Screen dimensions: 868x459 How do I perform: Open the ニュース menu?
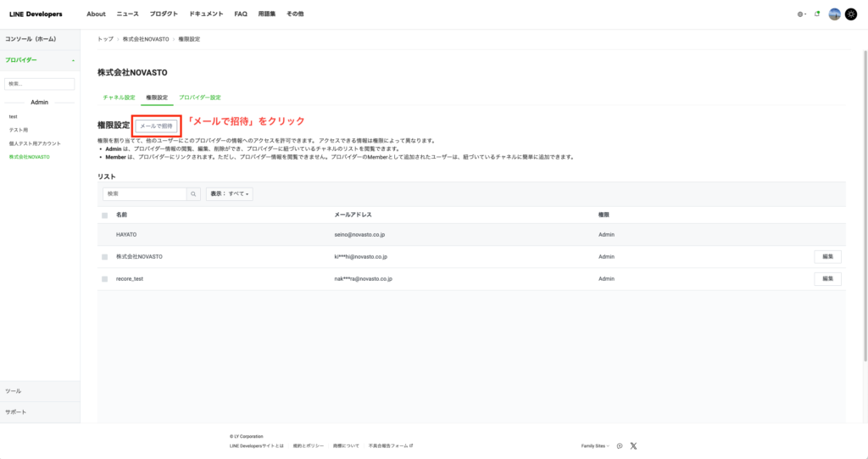pos(127,14)
